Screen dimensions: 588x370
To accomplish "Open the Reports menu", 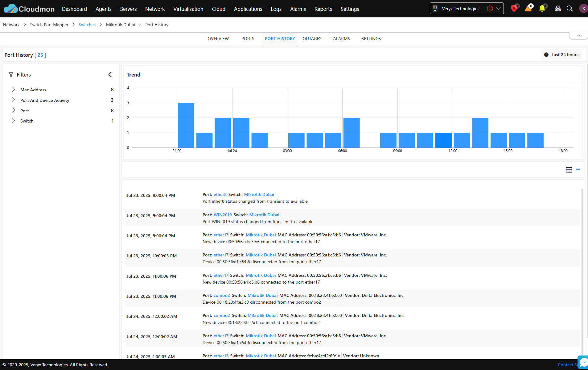I will (323, 9).
